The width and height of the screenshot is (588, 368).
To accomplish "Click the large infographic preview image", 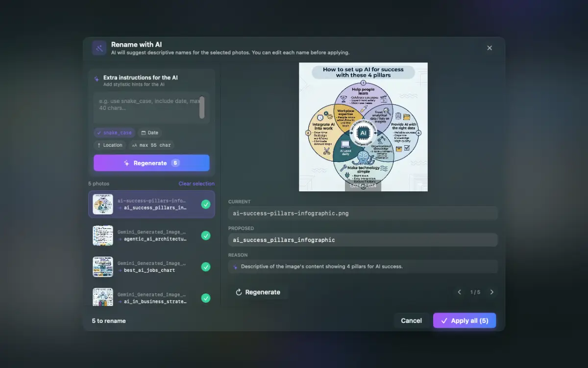I will (x=363, y=127).
